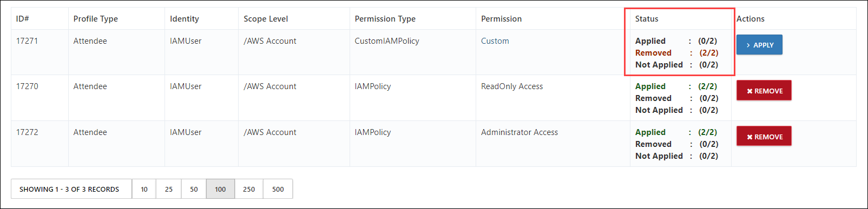Viewport: 868px width, 209px height.
Task: Click the CustomIAMPolicy cell
Action: point(387,41)
